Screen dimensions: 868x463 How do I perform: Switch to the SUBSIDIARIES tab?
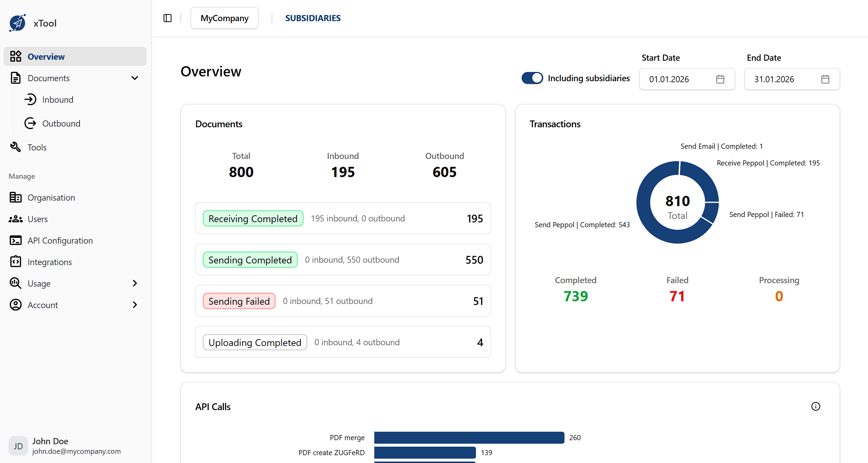point(313,18)
